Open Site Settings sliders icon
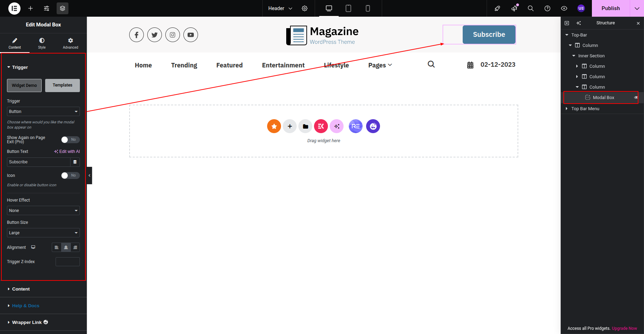Screen dimensions: 644x334 coord(47,8)
